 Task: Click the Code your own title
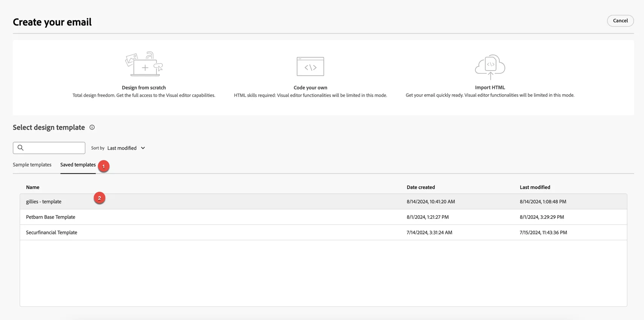(x=310, y=87)
